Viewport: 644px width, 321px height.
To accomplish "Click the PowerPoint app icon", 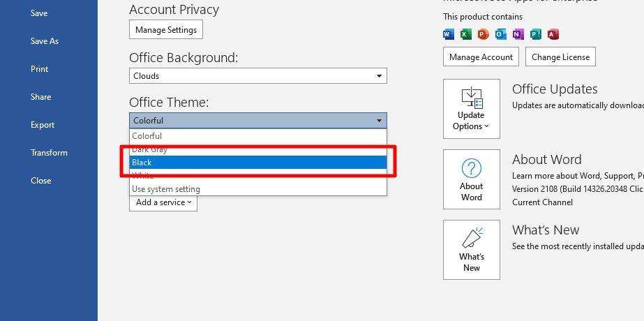I will pyautogui.click(x=484, y=34).
